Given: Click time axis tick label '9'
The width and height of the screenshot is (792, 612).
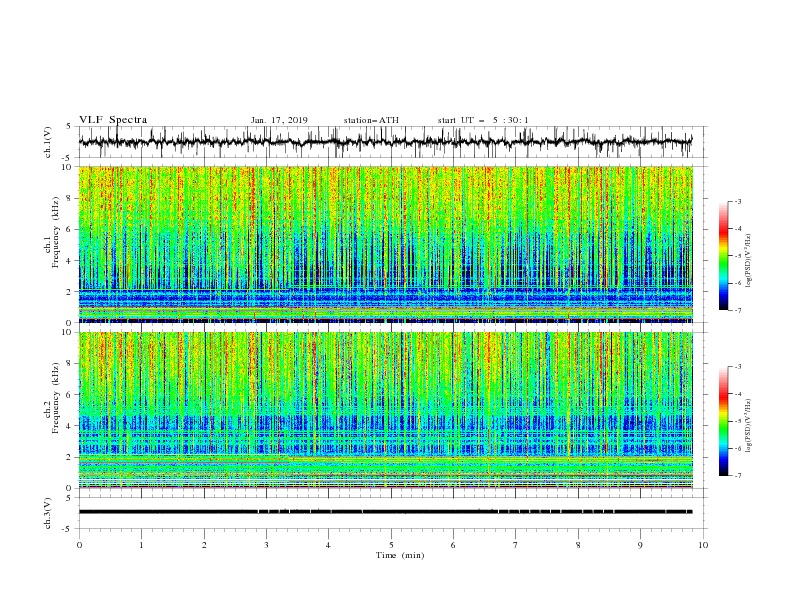Looking at the screenshot, I should point(640,545).
